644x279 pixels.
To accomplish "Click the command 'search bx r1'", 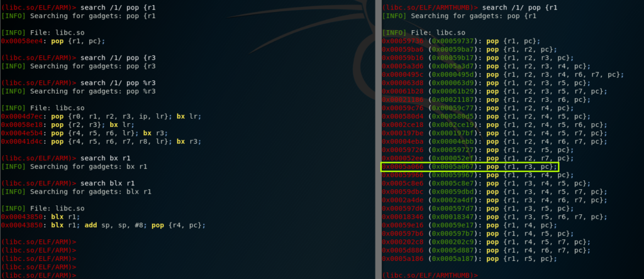I will (x=105, y=158).
